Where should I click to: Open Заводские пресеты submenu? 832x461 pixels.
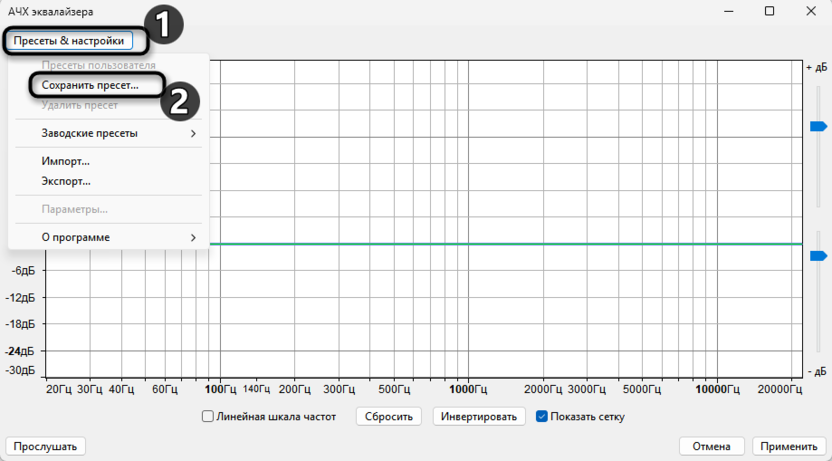pos(109,133)
